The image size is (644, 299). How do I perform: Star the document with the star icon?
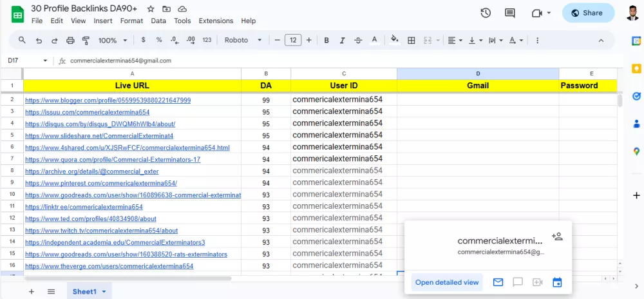pos(151,9)
